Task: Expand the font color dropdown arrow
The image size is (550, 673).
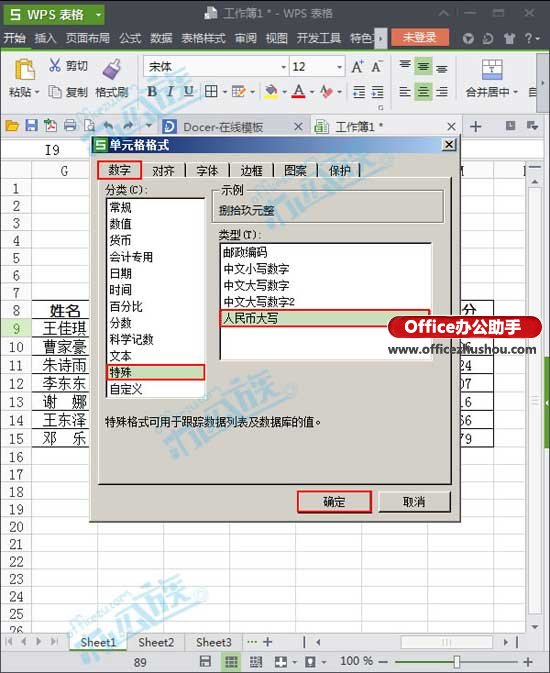Action: point(312,92)
